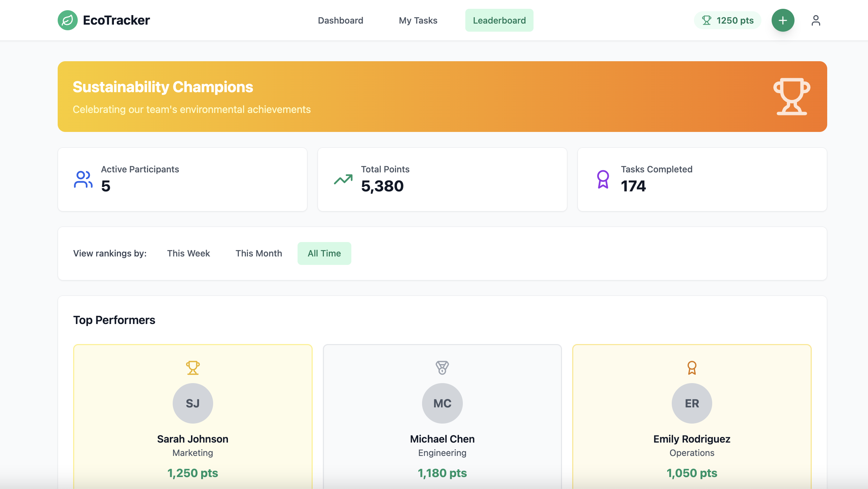Select the This Week ranking filter

189,253
